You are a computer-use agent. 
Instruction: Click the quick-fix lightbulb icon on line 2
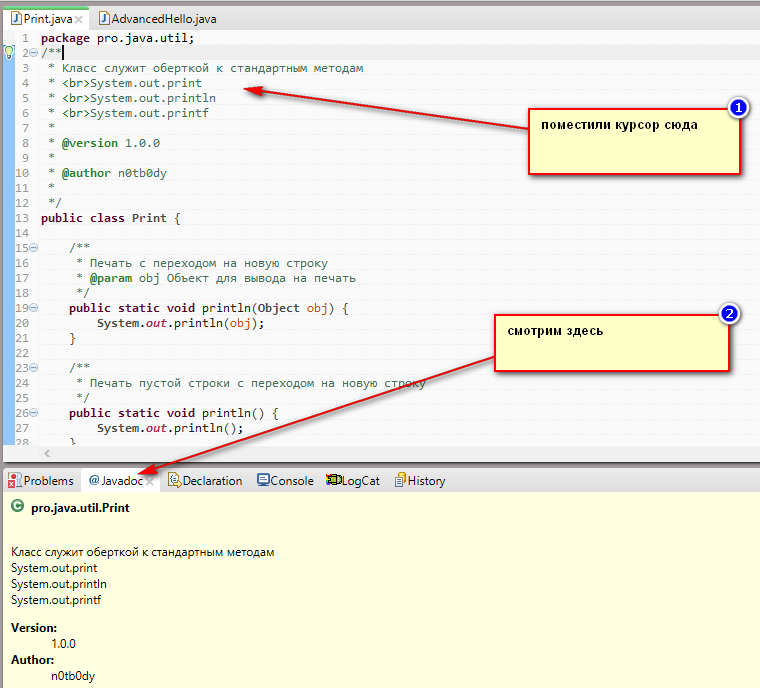[x=9, y=53]
